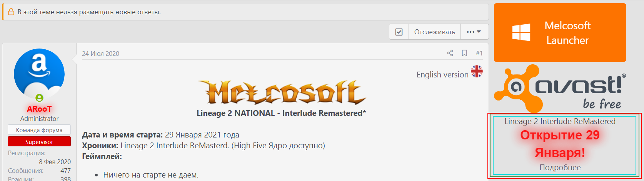This screenshot has height=181, width=644.
Task: Click the 24 Июл 2020 post date
Action: (100, 54)
